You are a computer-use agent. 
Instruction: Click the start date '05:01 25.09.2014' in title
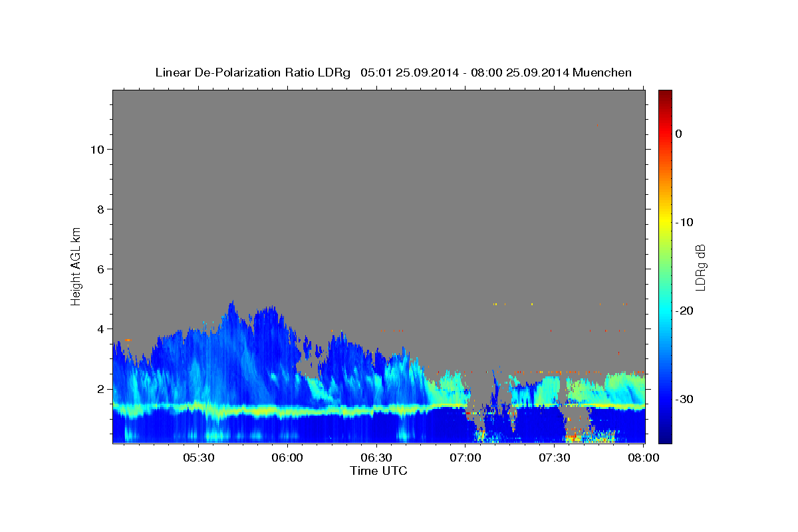click(x=409, y=72)
